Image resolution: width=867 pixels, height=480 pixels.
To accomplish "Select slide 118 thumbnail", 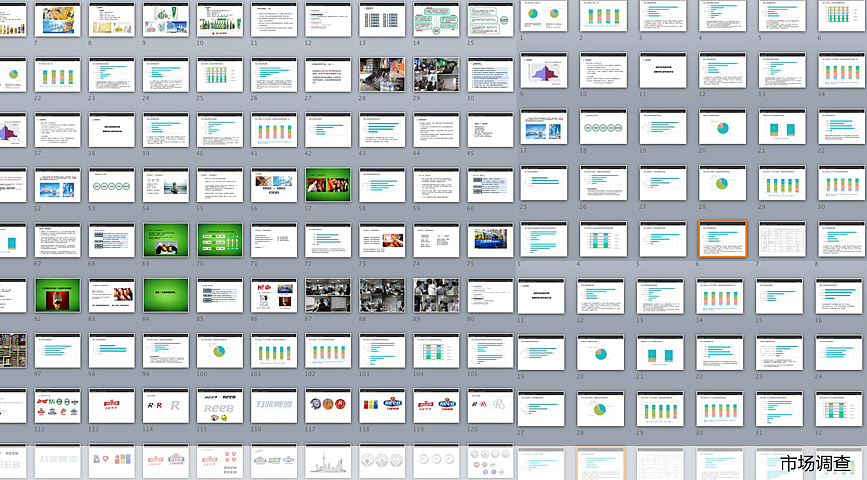I will coord(382,406).
